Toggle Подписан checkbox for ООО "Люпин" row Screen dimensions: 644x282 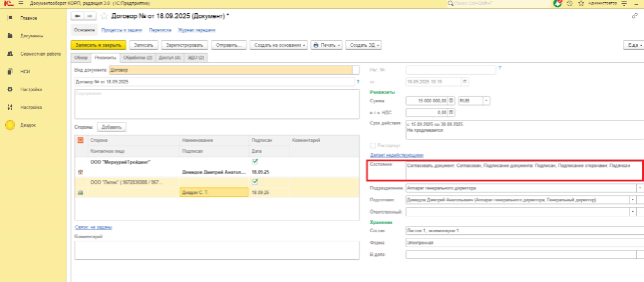pyautogui.click(x=255, y=182)
